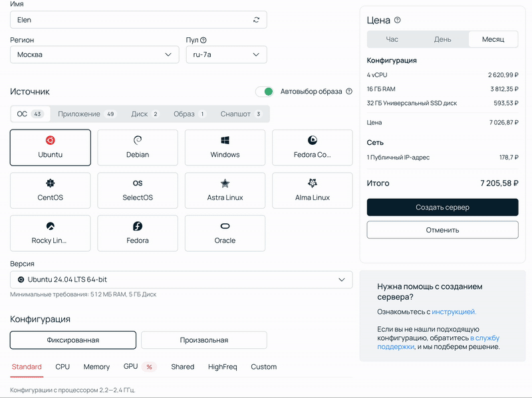Click the Цена help question icon
Screen dimensions: 532x398
coord(397,20)
